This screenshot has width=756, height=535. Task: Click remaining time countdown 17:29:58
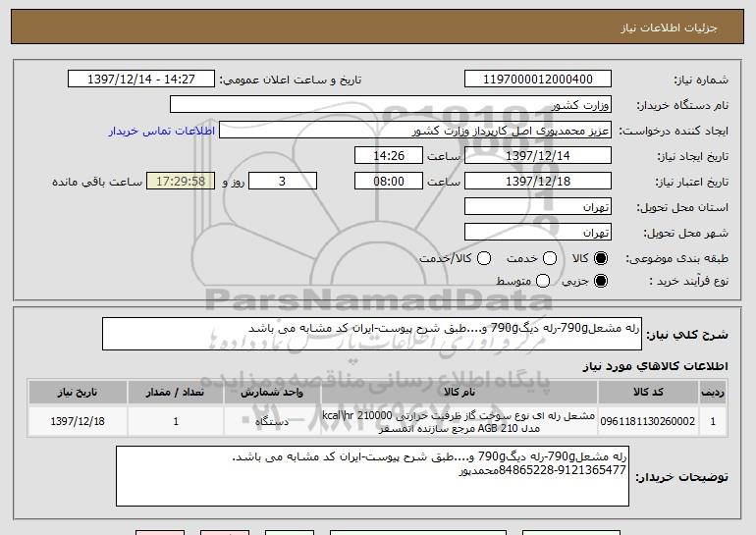tap(181, 182)
